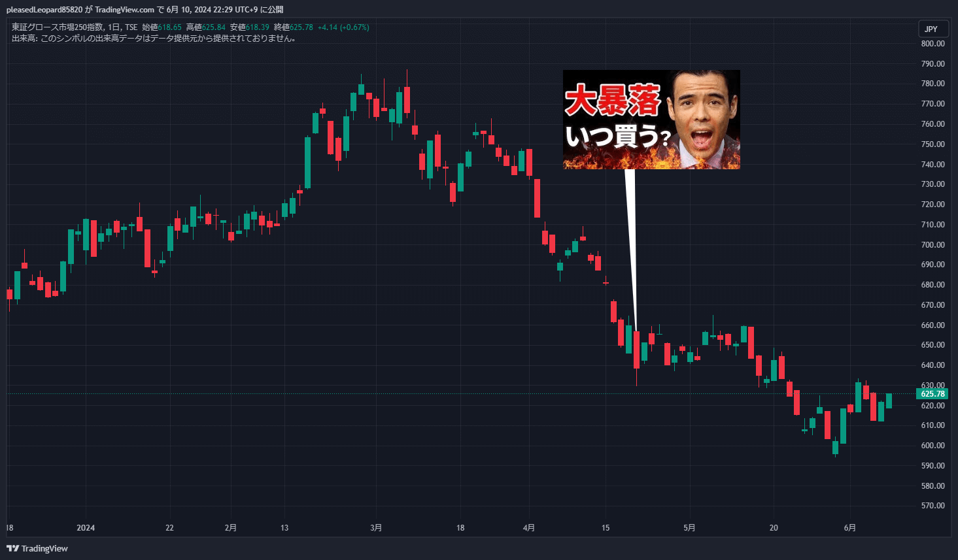Click the pleasedLeopard85820 username
This screenshot has width=958, height=560.
tap(44, 10)
